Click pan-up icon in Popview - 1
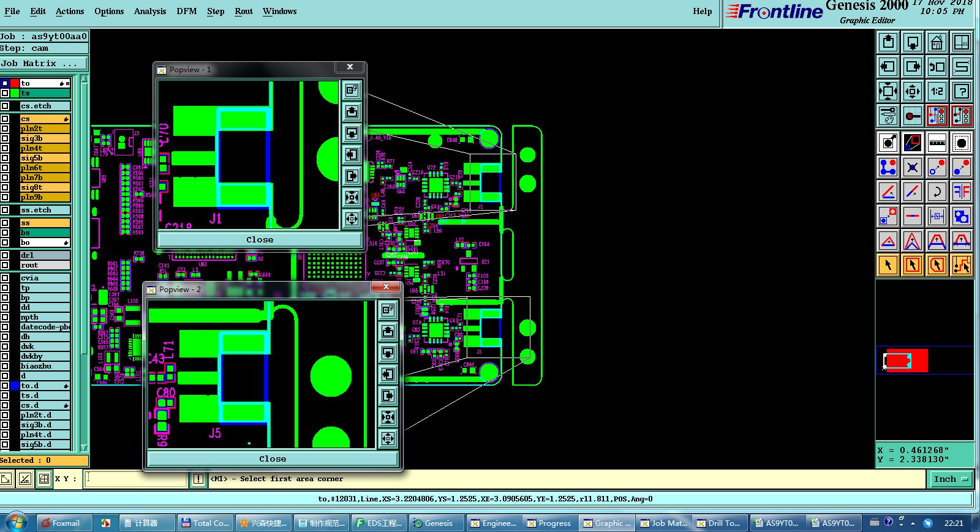The image size is (980, 532). point(352,111)
